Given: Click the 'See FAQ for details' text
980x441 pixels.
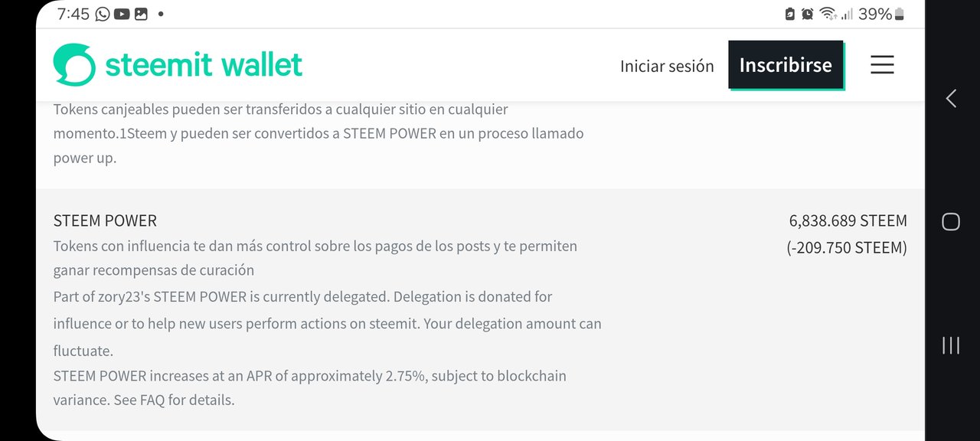Looking at the screenshot, I should click(174, 400).
